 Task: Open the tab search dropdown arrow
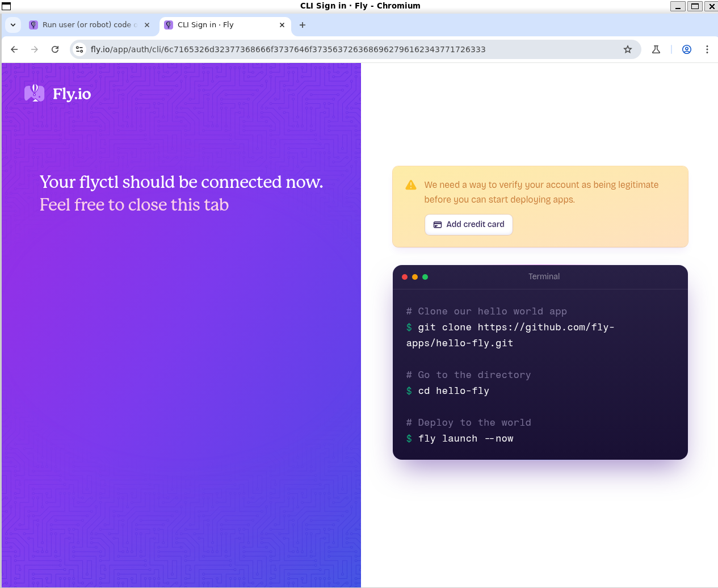coord(13,25)
